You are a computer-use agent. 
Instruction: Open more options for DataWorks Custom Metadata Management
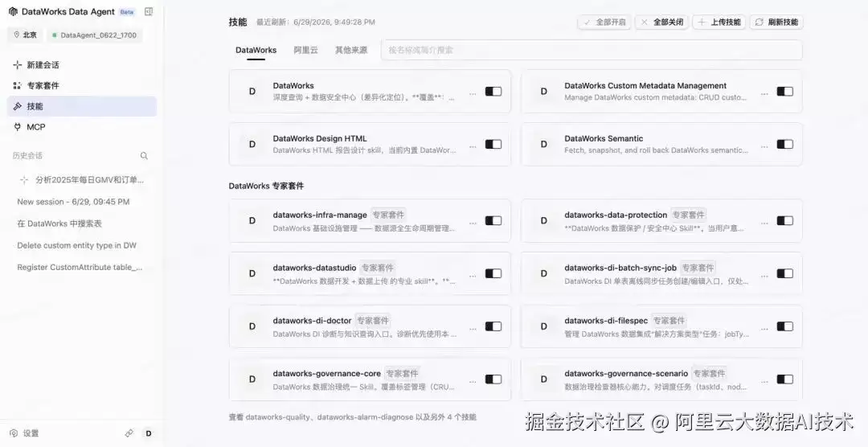764,92
